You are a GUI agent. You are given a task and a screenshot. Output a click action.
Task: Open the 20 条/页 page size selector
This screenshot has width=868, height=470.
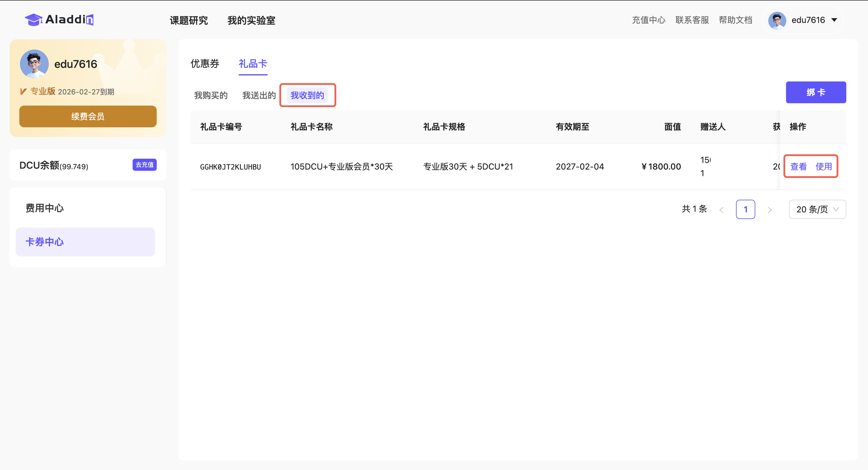click(x=817, y=209)
